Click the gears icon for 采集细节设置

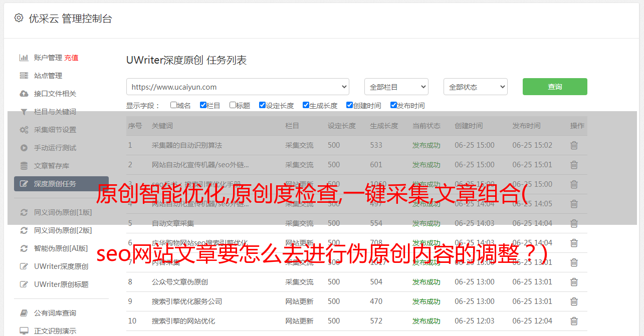click(24, 130)
